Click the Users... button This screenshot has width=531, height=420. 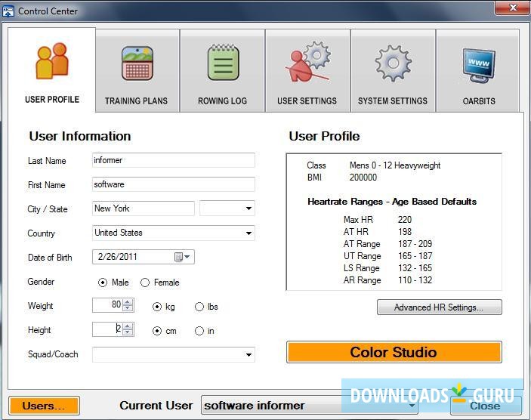44,406
